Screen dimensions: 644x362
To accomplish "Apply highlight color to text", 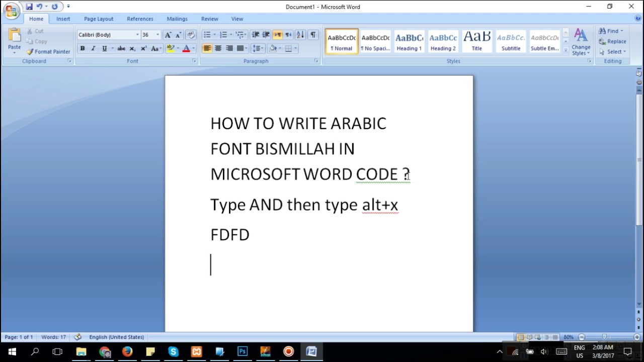I will click(x=170, y=48).
